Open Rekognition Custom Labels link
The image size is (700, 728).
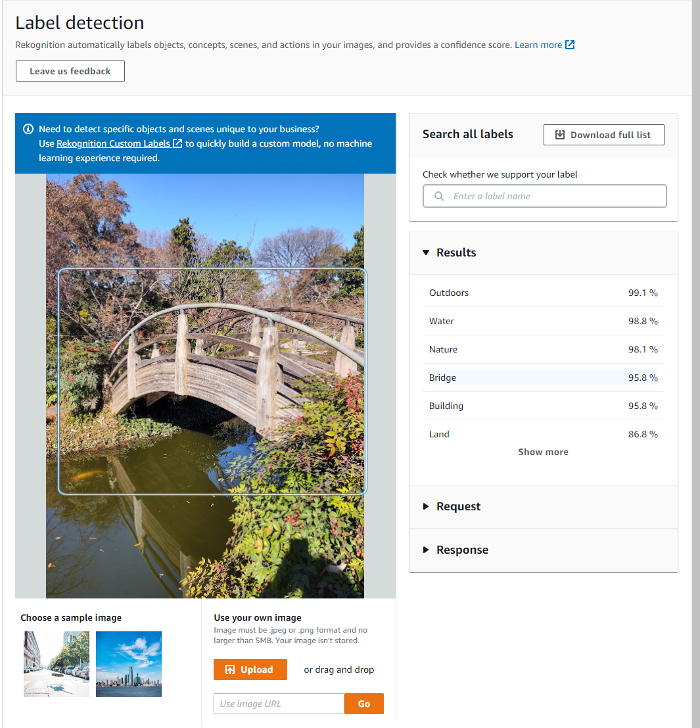[x=113, y=143]
